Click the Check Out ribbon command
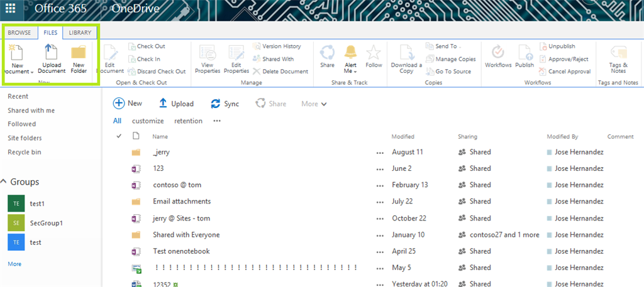The width and height of the screenshot is (644, 287). tap(147, 46)
